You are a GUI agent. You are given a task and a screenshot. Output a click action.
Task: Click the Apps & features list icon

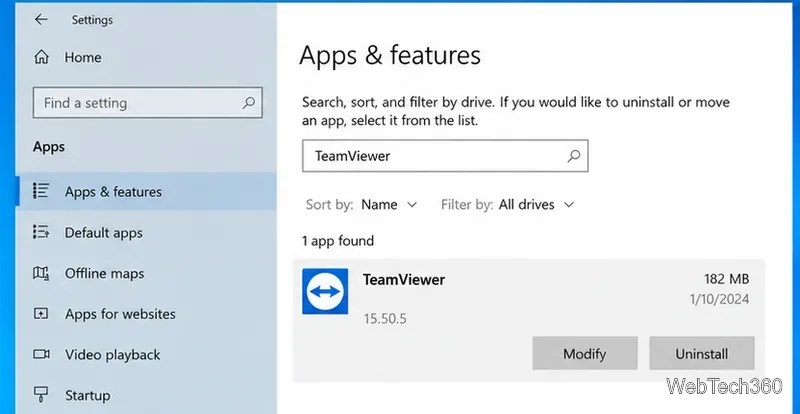41,191
